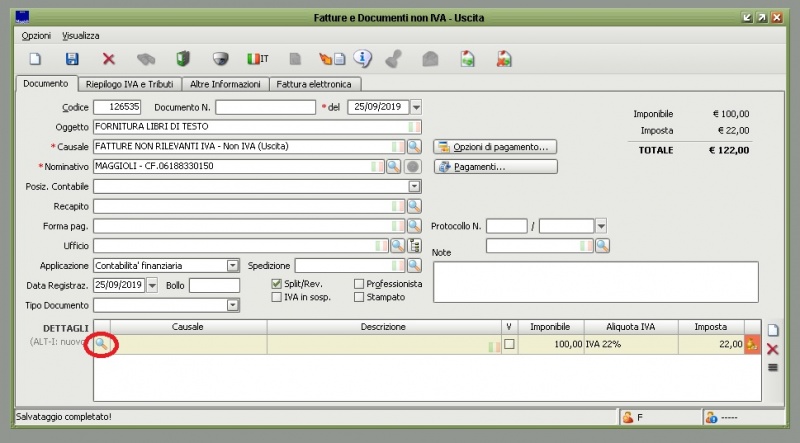
Task: Click the red X delete toolbar icon
Action: click(x=109, y=59)
